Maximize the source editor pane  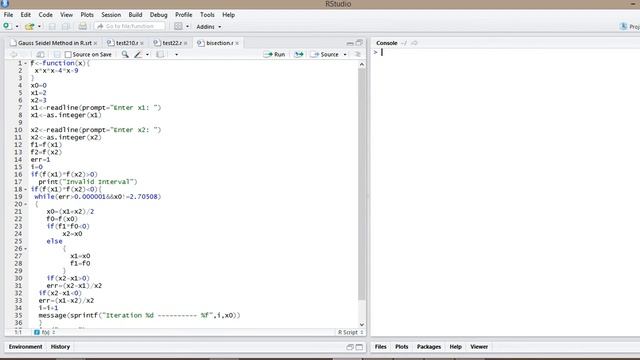point(359,42)
